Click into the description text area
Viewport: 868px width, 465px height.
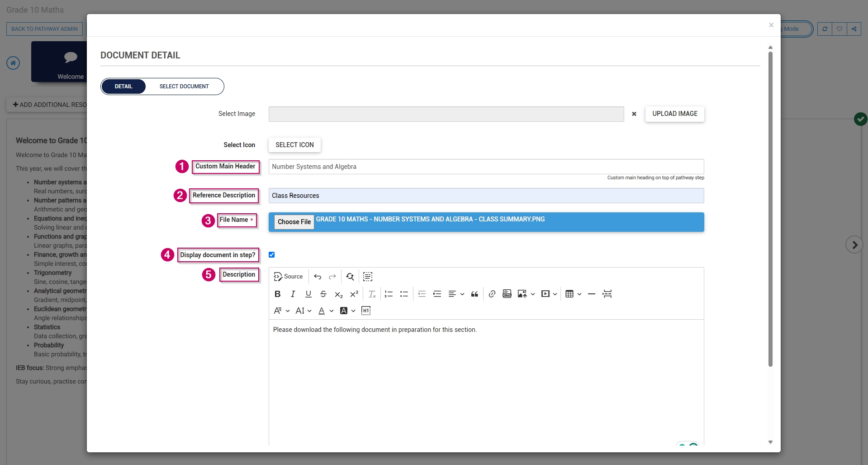[x=486, y=383]
